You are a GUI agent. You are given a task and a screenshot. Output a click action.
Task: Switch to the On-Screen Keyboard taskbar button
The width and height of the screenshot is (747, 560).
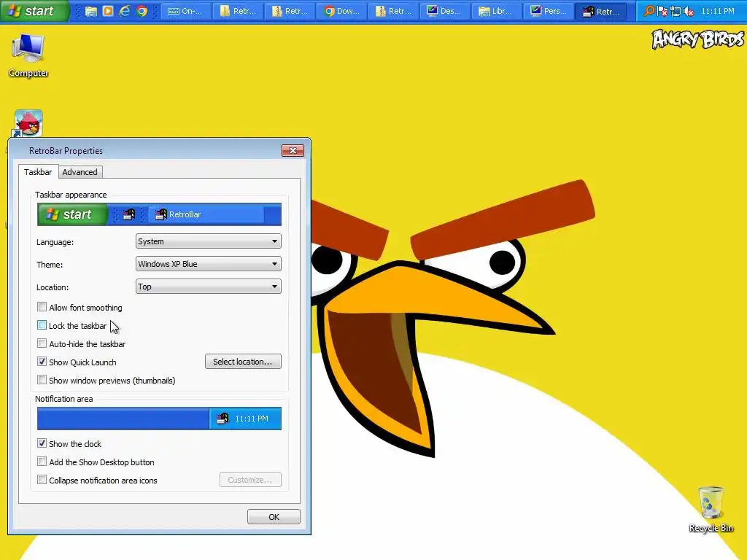186,11
